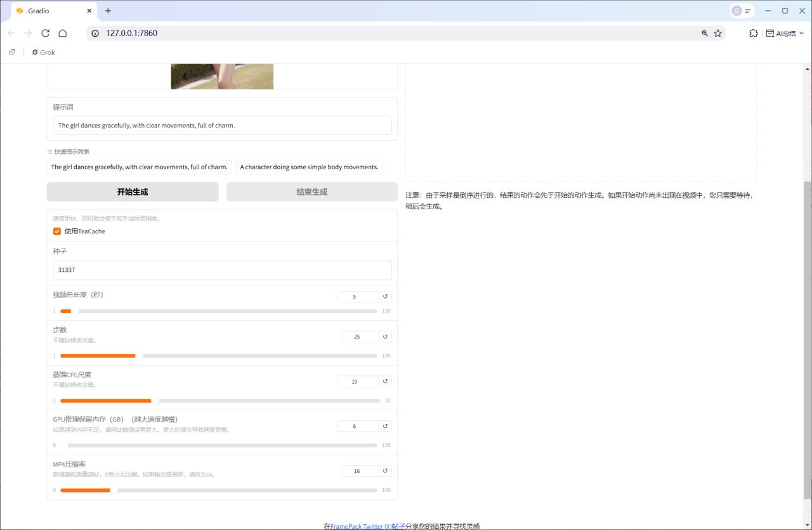
Task: Reset the video length value
Action: (x=385, y=297)
